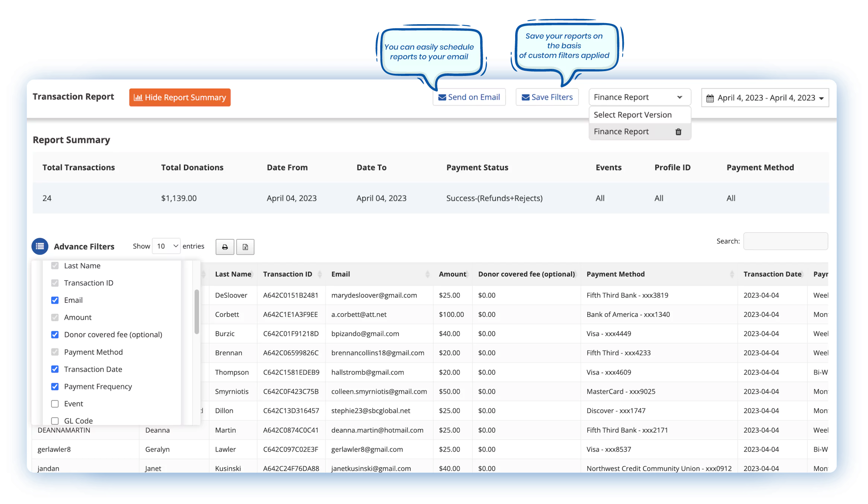The width and height of the screenshot is (868, 504).
Task: Click the Hide Report Summary button
Action: (x=180, y=97)
